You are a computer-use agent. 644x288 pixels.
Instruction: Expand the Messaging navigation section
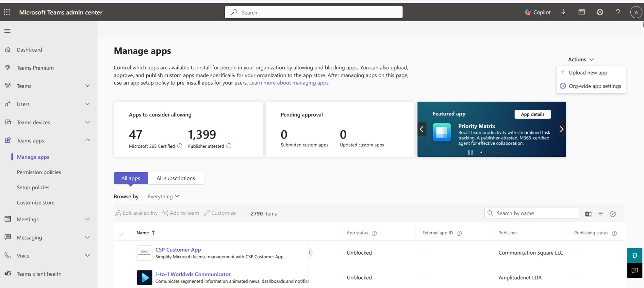[x=87, y=237]
